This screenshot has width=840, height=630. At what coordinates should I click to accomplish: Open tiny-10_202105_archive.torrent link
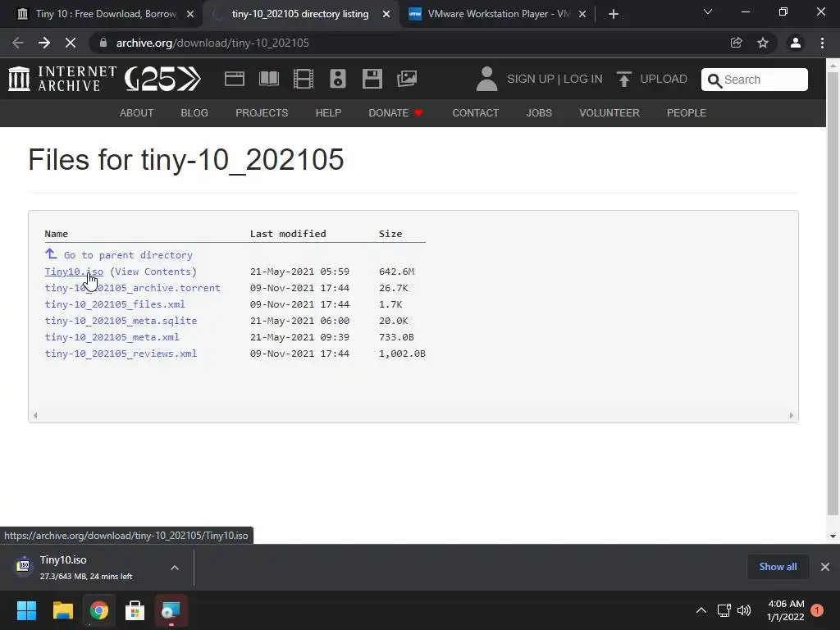click(x=132, y=288)
